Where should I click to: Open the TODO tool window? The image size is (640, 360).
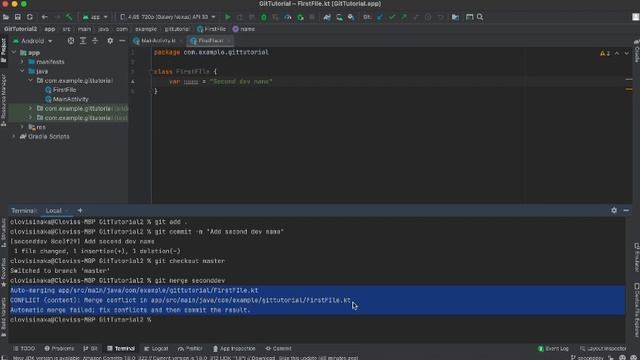pos(24,349)
